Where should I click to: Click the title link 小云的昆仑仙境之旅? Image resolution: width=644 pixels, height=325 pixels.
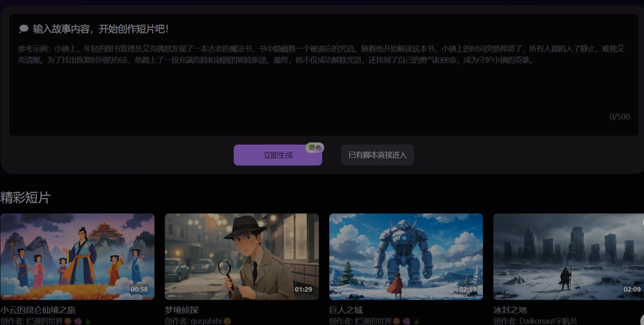tap(38, 310)
